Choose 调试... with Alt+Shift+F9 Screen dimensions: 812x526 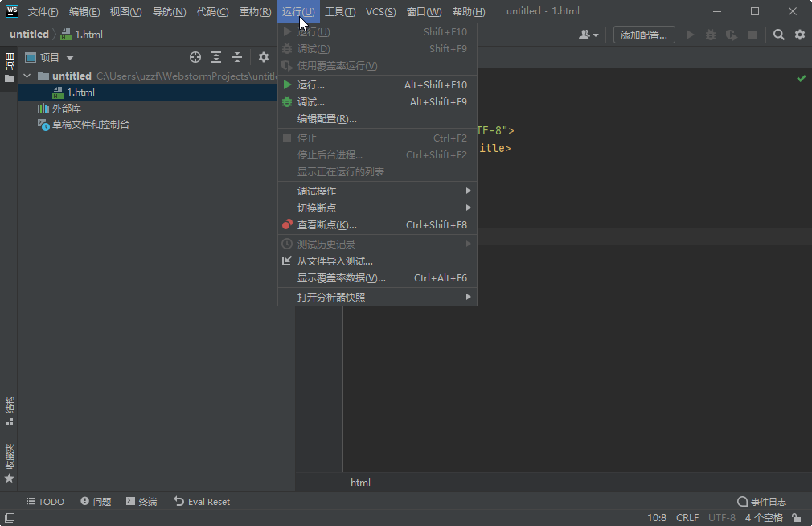point(377,102)
